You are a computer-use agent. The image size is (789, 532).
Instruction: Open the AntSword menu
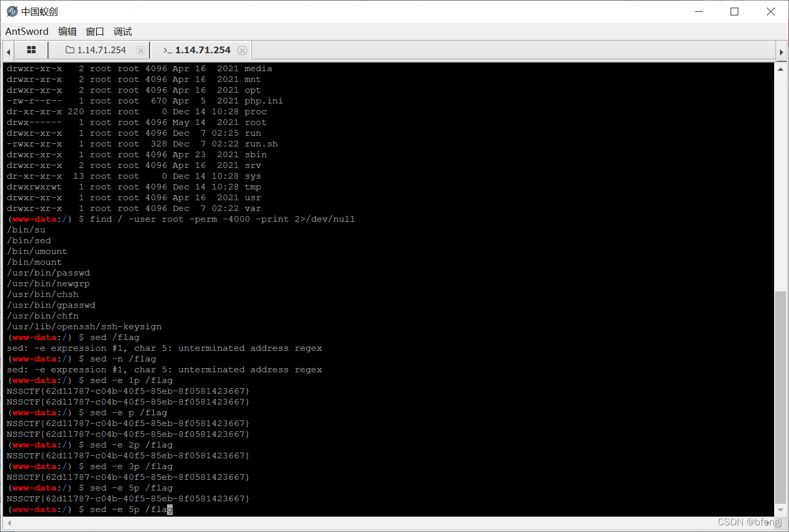pyautogui.click(x=27, y=32)
